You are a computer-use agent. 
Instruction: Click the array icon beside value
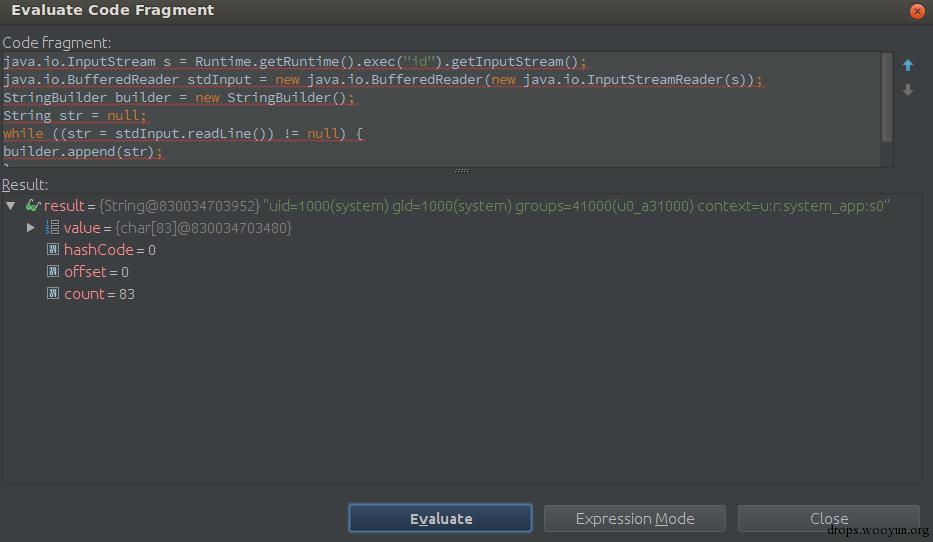[x=53, y=228]
